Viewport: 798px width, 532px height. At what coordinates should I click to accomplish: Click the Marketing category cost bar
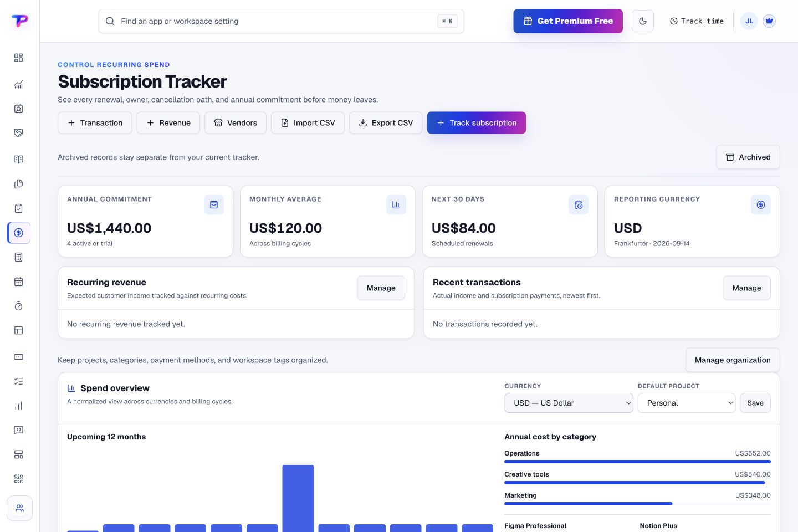588,504
